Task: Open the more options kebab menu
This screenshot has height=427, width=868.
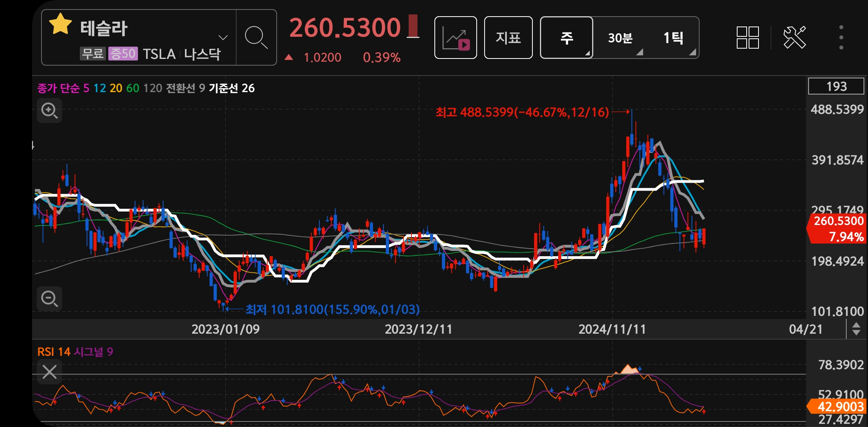Action: 841,37
